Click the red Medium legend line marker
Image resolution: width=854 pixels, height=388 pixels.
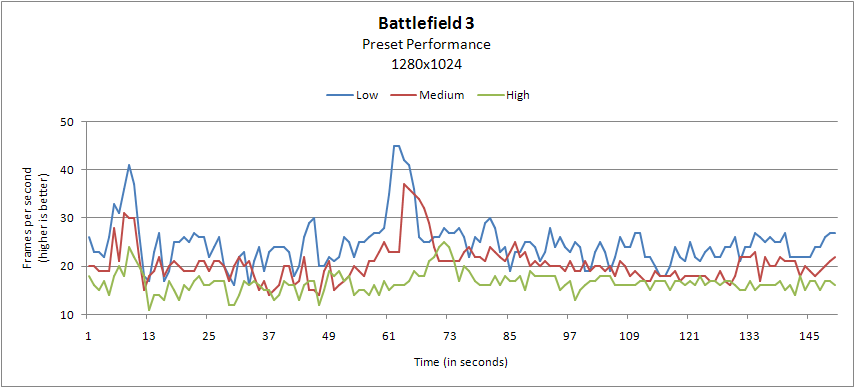pos(404,95)
